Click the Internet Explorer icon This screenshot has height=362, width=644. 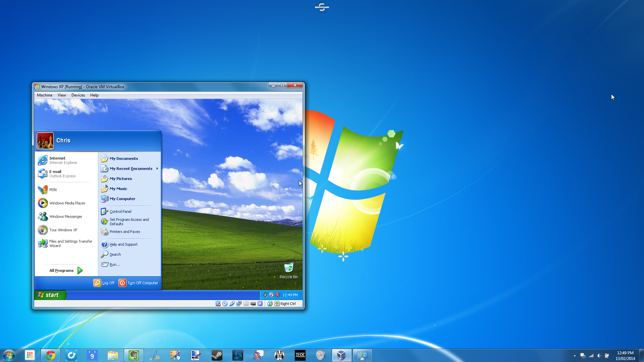(x=43, y=160)
